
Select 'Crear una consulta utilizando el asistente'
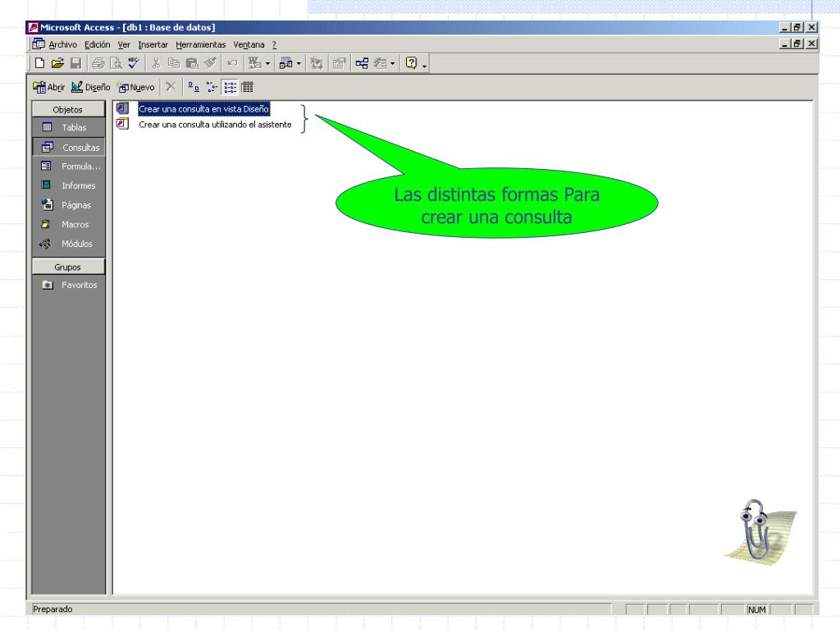215,125
